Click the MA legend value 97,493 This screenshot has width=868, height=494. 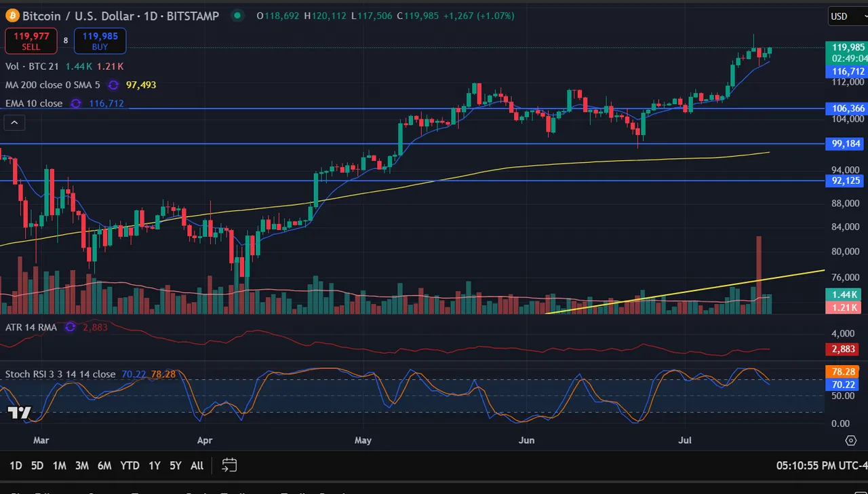(141, 85)
